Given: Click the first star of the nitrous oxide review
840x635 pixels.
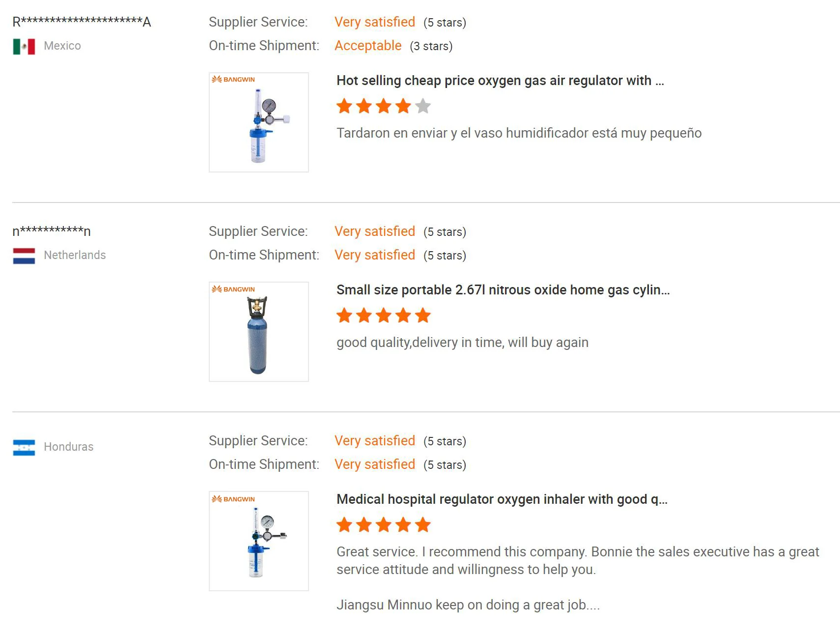Looking at the screenshot, I should (x=344, y=316).
